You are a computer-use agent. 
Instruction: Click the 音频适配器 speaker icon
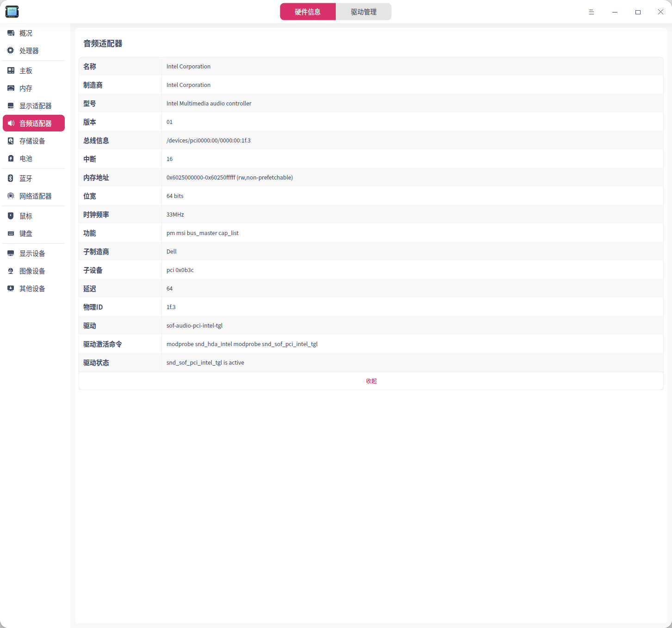11,123
